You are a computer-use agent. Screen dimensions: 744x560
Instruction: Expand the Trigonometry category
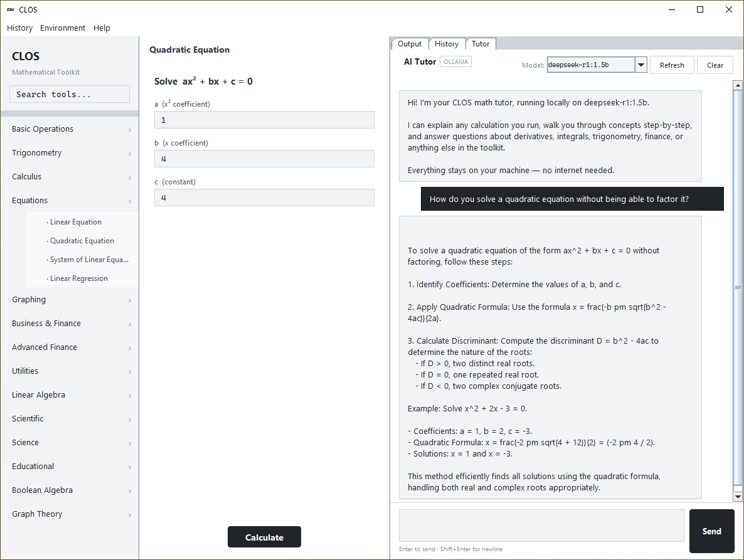pos(70,152)
